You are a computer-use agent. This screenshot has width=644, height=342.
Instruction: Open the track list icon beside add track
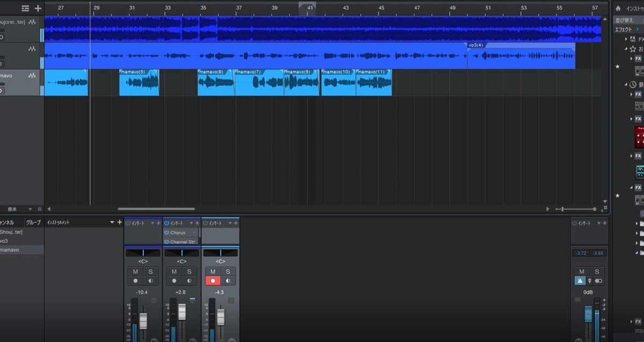(25, 8)
